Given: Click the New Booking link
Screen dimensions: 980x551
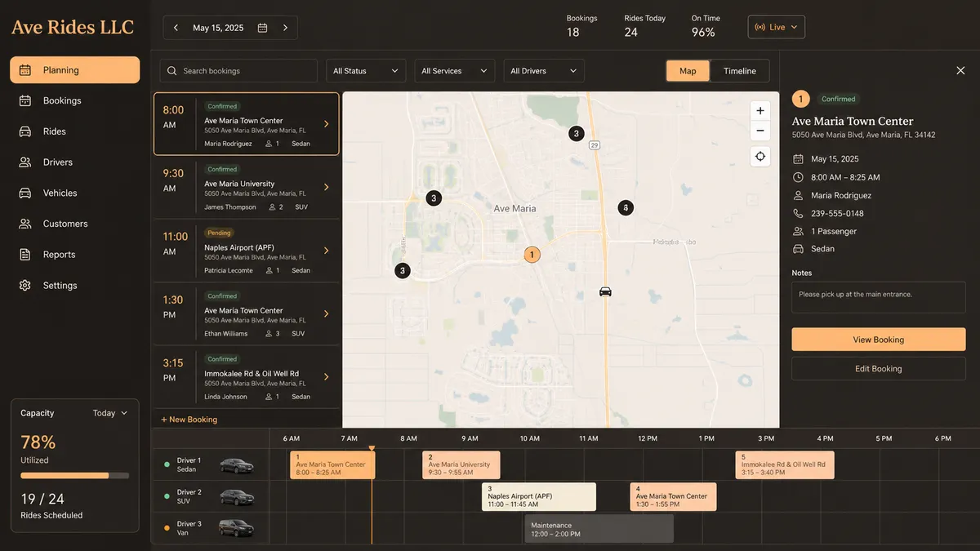Looking at the screenshot, I should tap(189, 420).
